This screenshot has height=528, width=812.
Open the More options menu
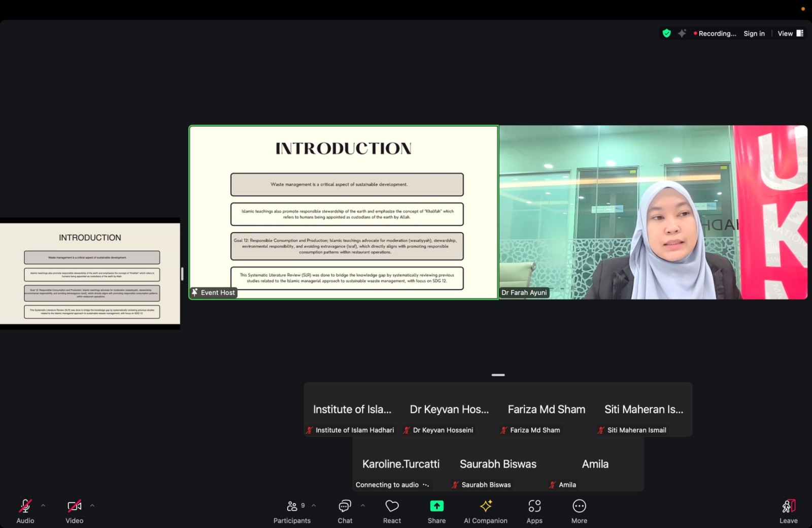[579, 511]
